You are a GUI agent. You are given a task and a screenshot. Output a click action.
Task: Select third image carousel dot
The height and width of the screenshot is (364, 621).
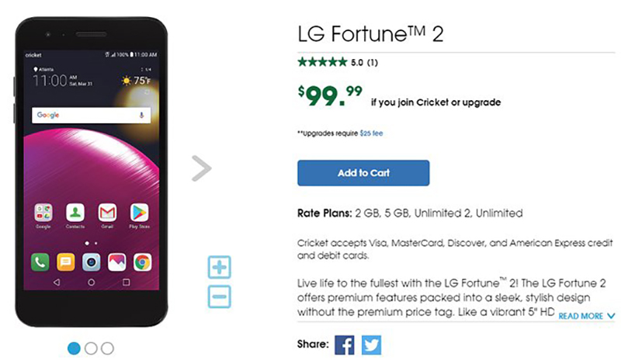pos(107,348)
